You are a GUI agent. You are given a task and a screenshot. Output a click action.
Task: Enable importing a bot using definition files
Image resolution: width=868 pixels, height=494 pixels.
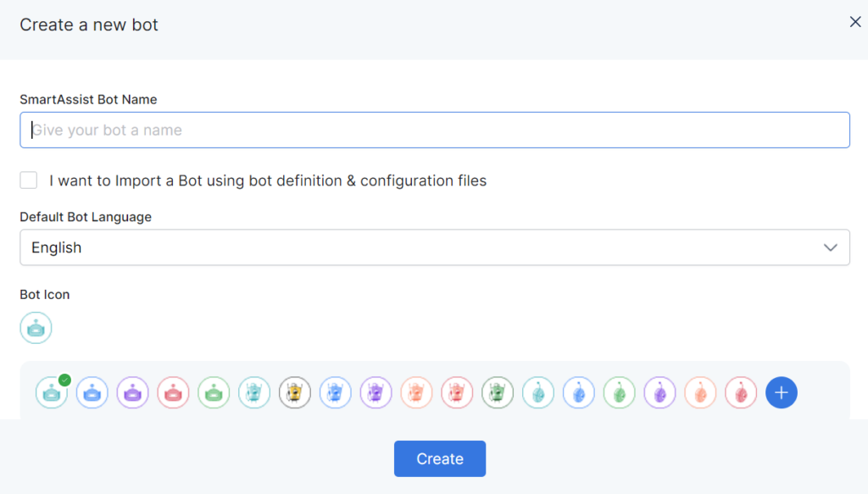[x=28, y=180]
